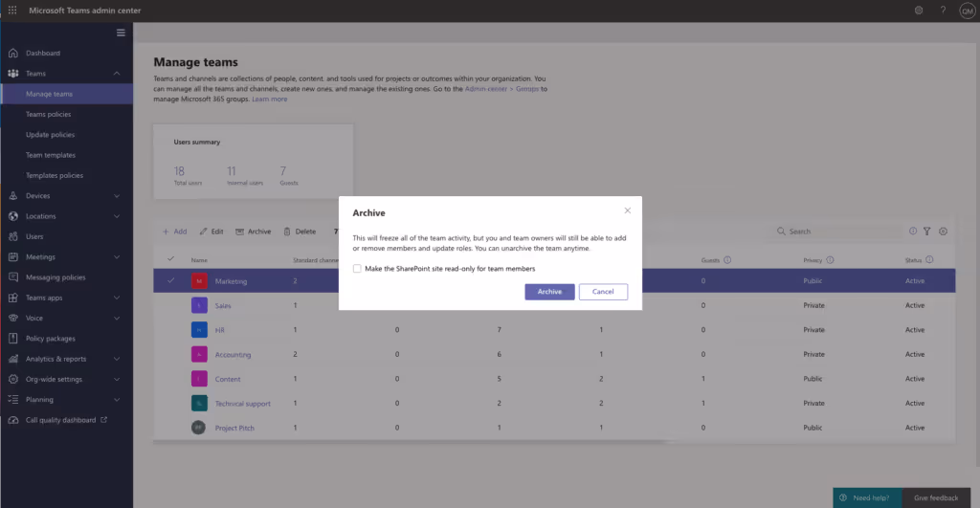Viewport: 980px width, 508px height.
Task: Open the Call quality dashboard external link icon
Action: click(x=103, y=420)
